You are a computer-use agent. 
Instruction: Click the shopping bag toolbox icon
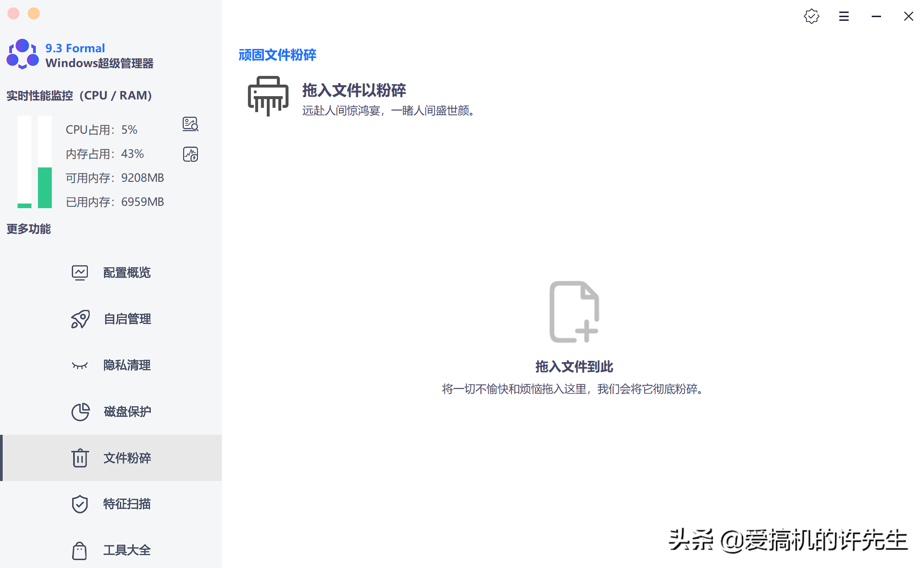click(80, 550)
